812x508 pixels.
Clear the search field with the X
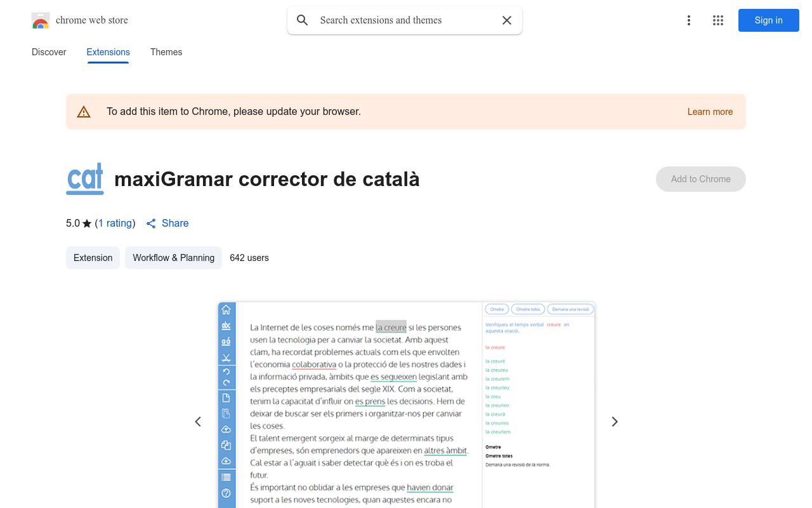pos(507,20)
